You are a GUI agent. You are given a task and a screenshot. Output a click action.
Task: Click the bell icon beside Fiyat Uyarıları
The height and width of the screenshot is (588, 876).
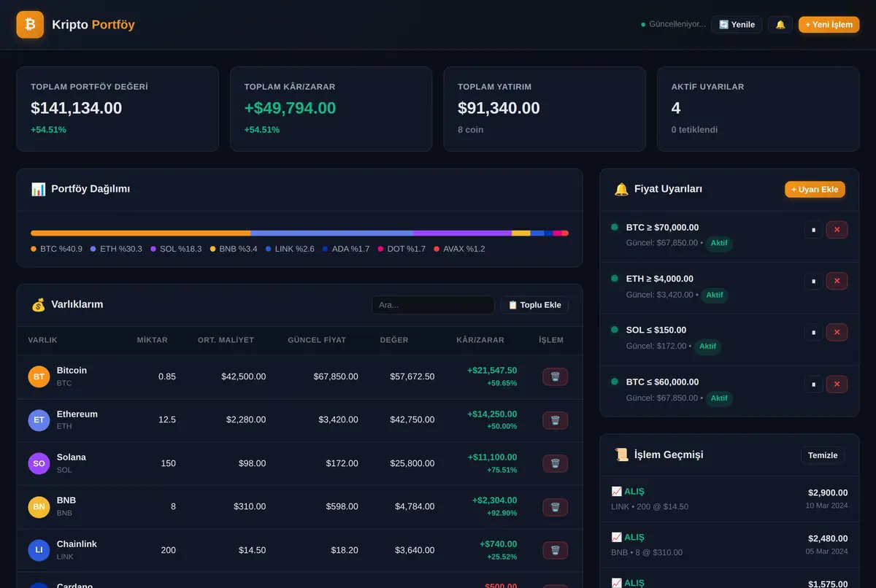pyautogui.click(x=621, y=189)
